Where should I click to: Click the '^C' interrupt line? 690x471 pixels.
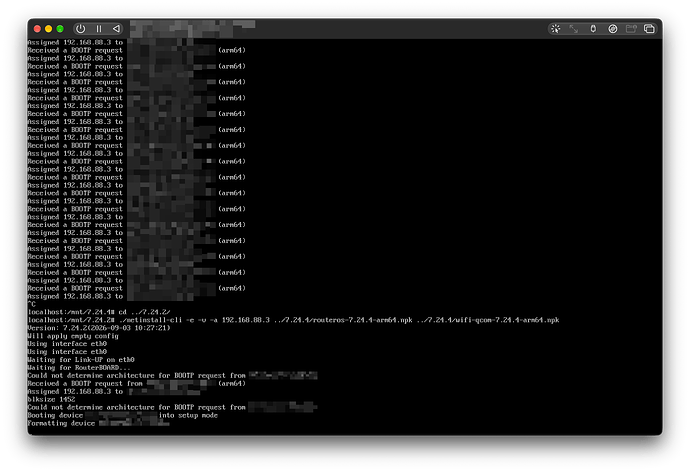(32, 304)
